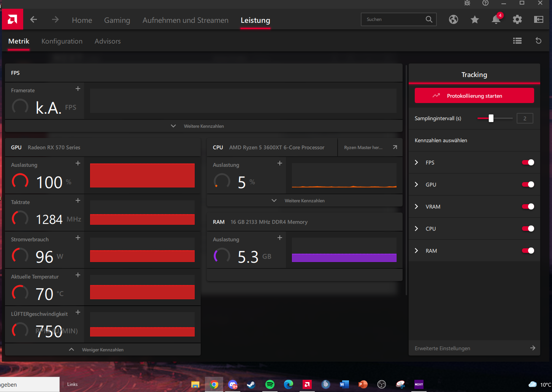Screen dimensions: 552x392
Task: Click Protokollierung starten button
Action: click(474, 96)
